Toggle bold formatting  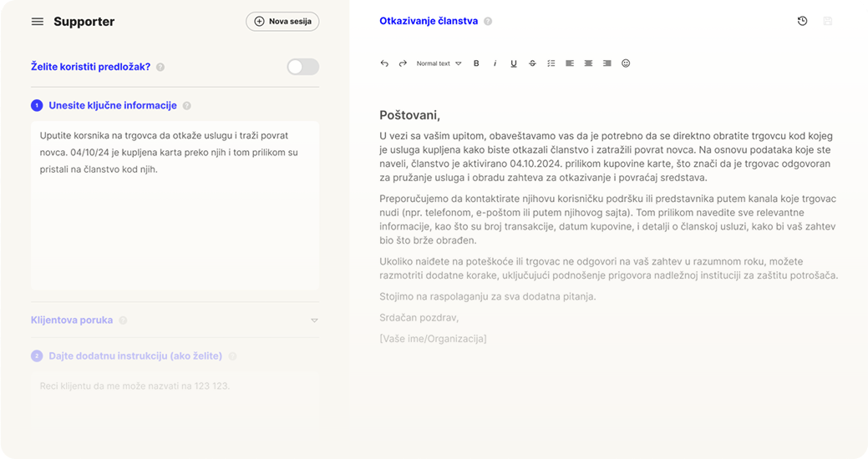tap(476, 63)
